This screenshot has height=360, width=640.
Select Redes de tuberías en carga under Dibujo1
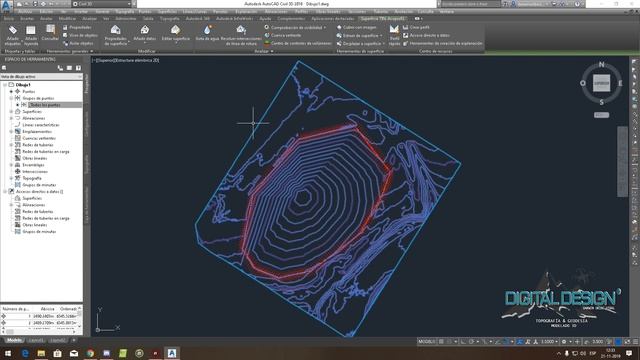pos(46,151)
